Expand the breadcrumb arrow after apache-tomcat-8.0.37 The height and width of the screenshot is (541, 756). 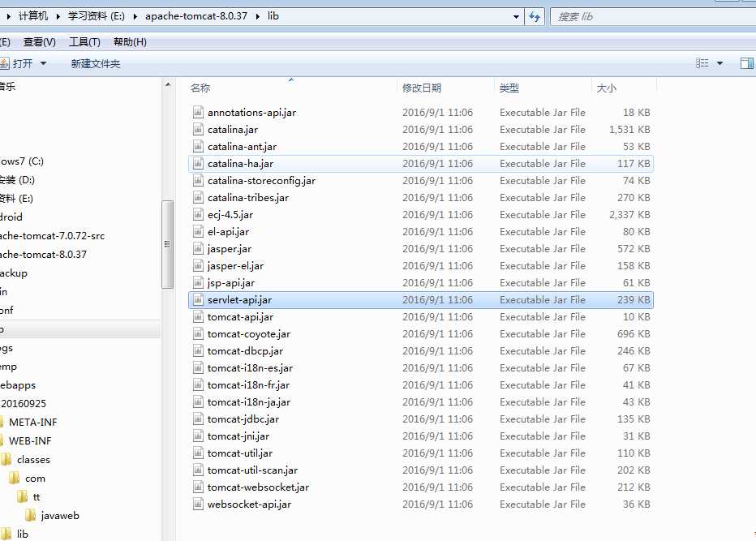coord(257,16)
